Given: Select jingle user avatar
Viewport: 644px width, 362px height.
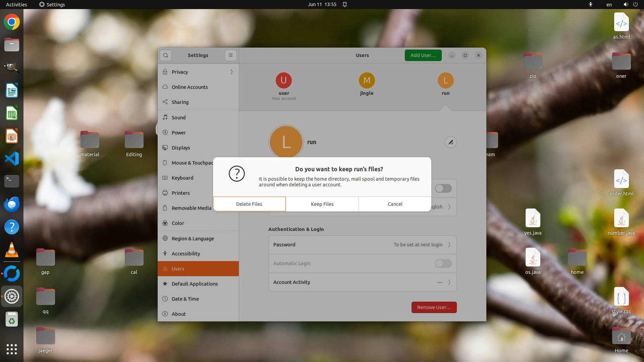Looking at the screenshot, I should click(367, 80).
